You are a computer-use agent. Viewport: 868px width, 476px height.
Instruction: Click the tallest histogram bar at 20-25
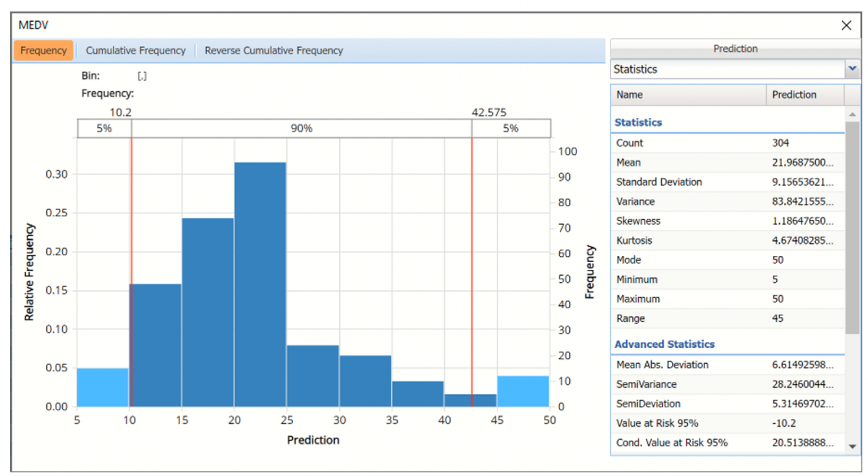260,289
